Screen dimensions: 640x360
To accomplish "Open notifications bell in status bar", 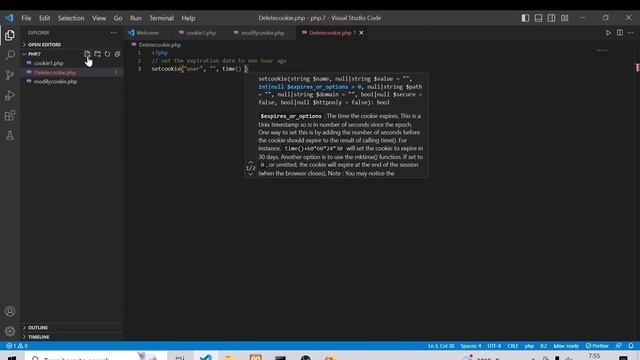I will 631,346.
